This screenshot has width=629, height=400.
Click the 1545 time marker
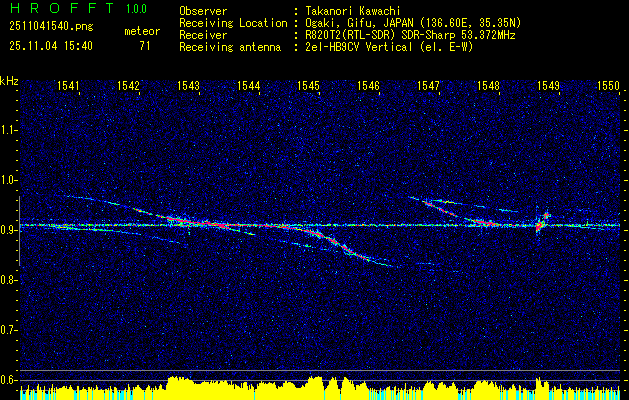[308, 85]
